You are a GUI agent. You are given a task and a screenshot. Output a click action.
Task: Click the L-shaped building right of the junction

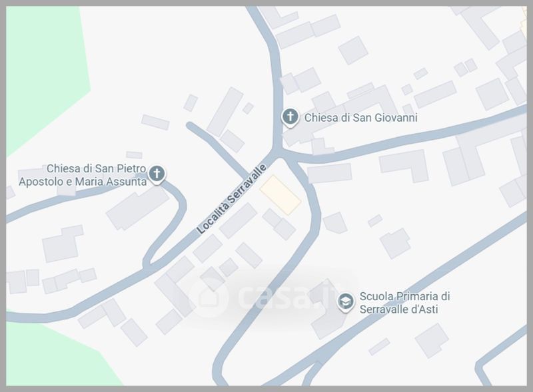[404, 165]
